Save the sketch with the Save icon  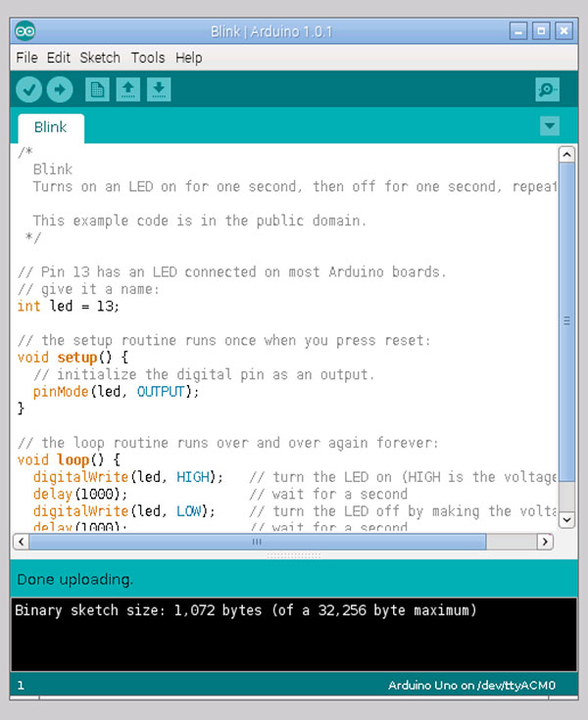[x=159, y=89]
